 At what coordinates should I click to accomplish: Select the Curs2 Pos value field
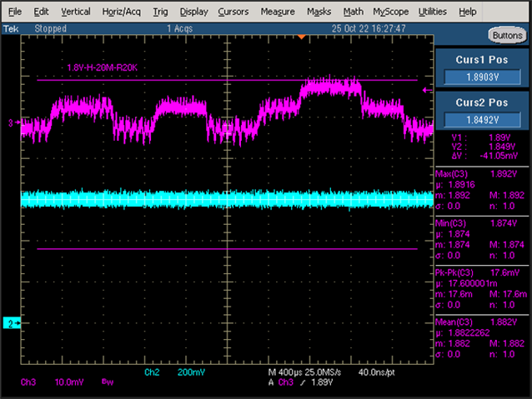pos(482,120)
